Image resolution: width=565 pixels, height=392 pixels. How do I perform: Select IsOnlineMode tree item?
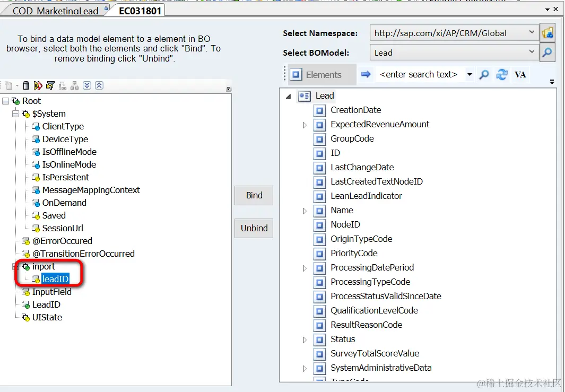[x=69, y=164]
